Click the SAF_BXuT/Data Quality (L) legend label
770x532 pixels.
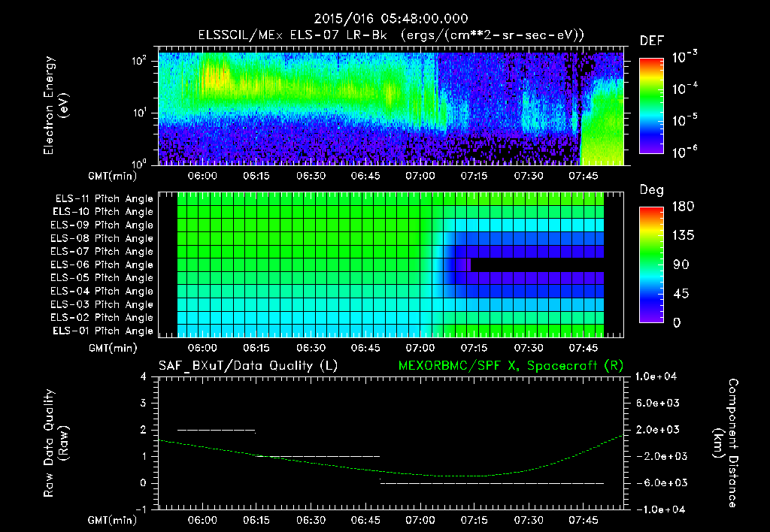[x=248, y=366]
